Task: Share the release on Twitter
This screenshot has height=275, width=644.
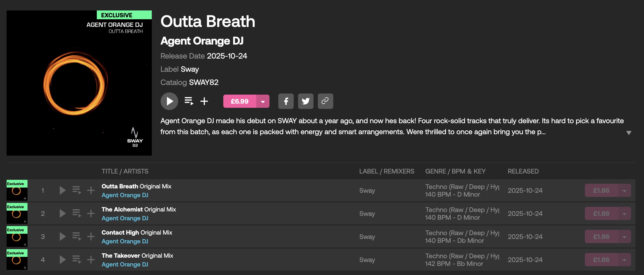Action: pos(306,101)
